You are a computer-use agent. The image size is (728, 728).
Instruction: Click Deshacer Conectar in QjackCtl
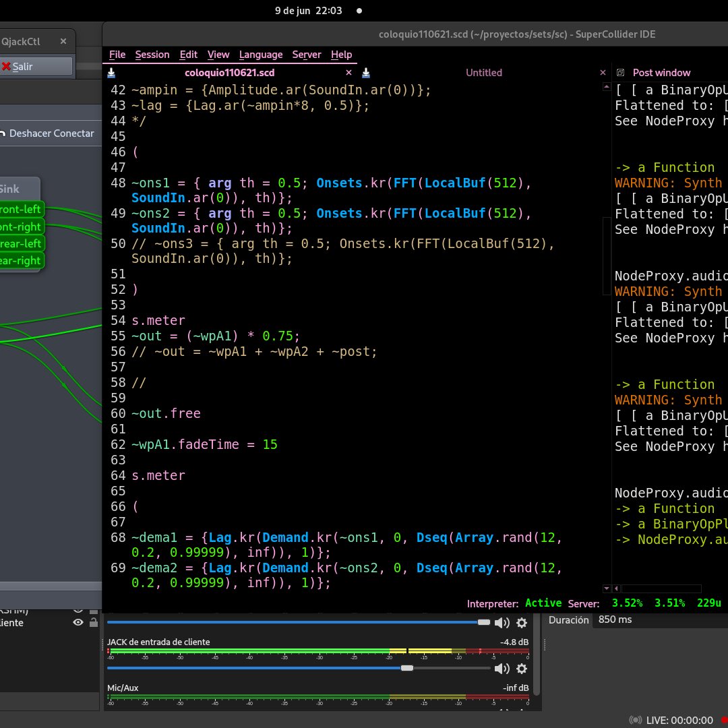pos(49,133)
